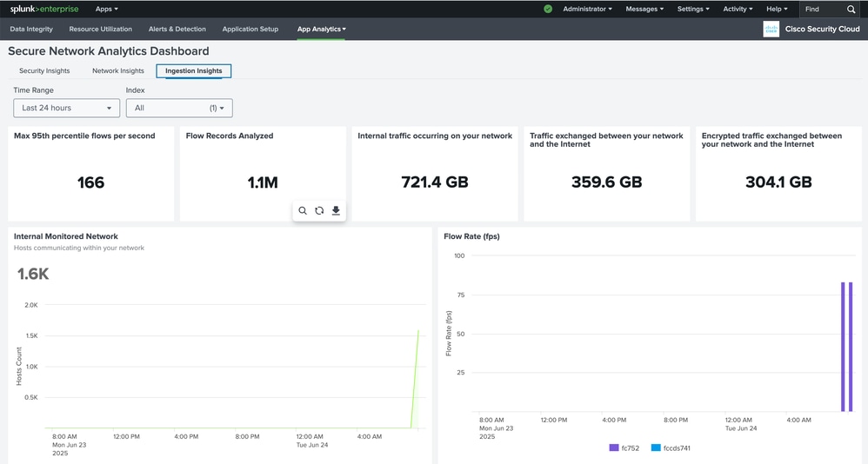Click the blue fccds741 legend swatch
868x464 pixels.
point(656,447)
